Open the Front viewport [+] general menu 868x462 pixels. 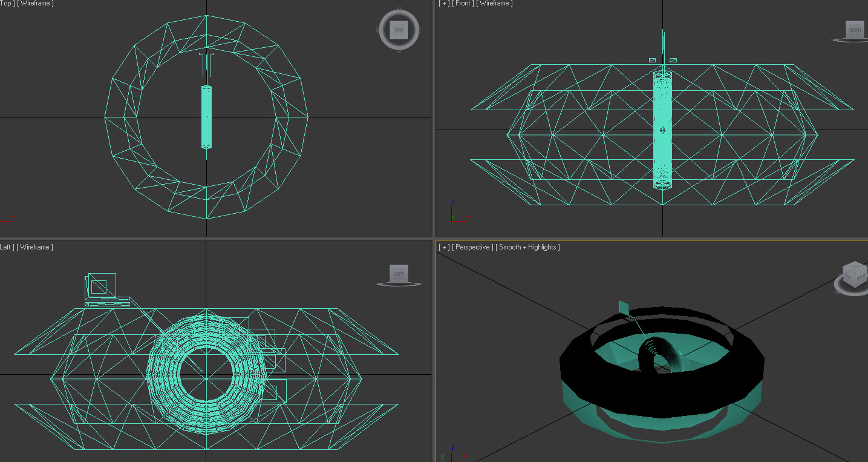tap(443, 4)
